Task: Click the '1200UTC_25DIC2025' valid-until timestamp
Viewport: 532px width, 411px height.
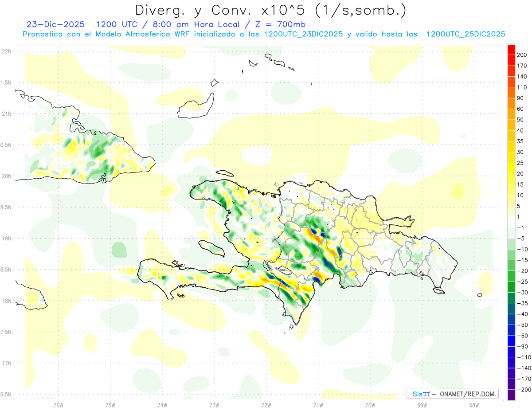Action: (x=466, y=34)
